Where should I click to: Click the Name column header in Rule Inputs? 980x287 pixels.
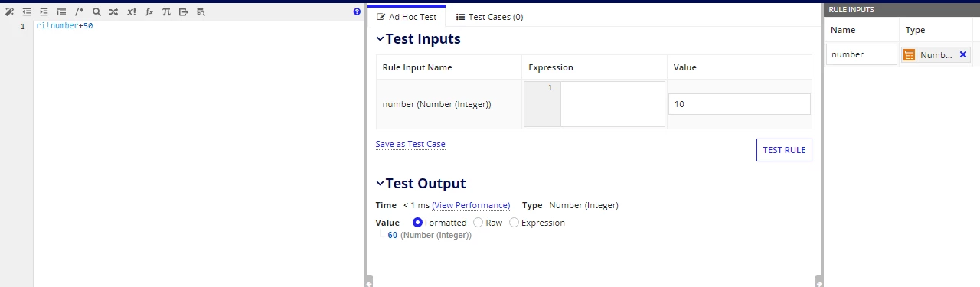tap(843, 30)
